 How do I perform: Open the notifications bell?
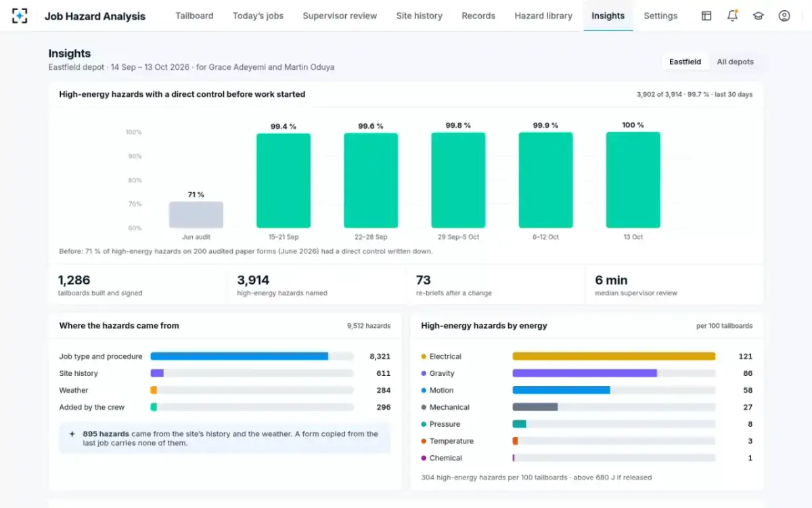pyautogui.click(x=732, y=16)
